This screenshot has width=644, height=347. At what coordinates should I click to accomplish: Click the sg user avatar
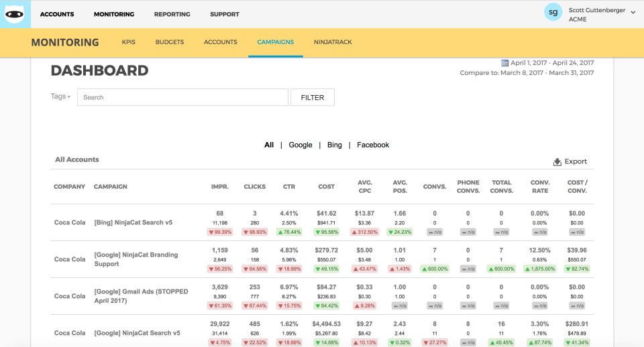click(553, 12)
